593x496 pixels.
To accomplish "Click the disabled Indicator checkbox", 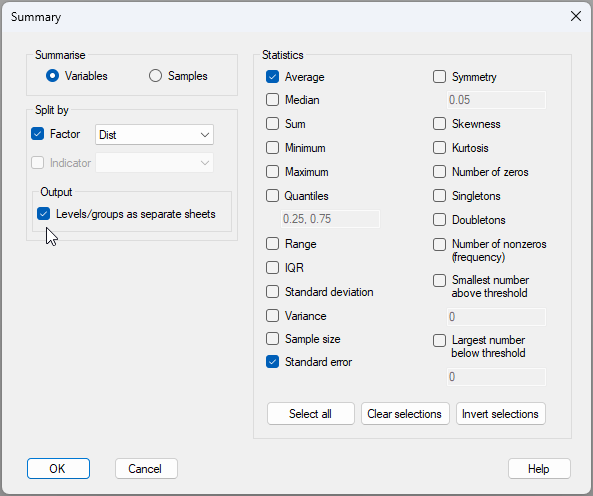I will 37,163.
